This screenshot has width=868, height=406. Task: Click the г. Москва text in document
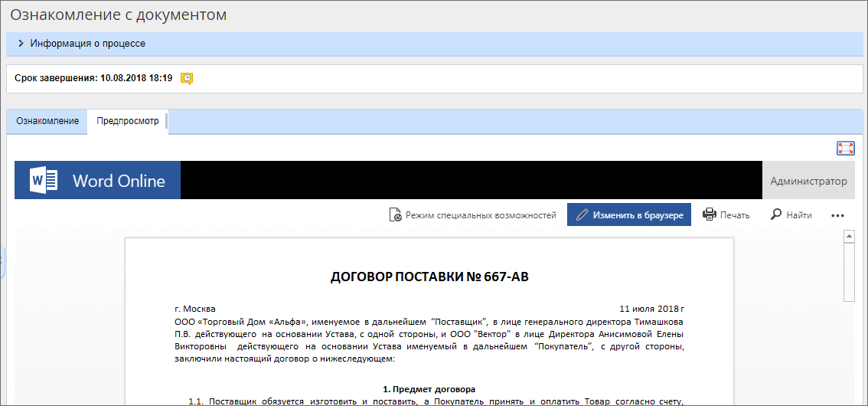click(195, 309)
